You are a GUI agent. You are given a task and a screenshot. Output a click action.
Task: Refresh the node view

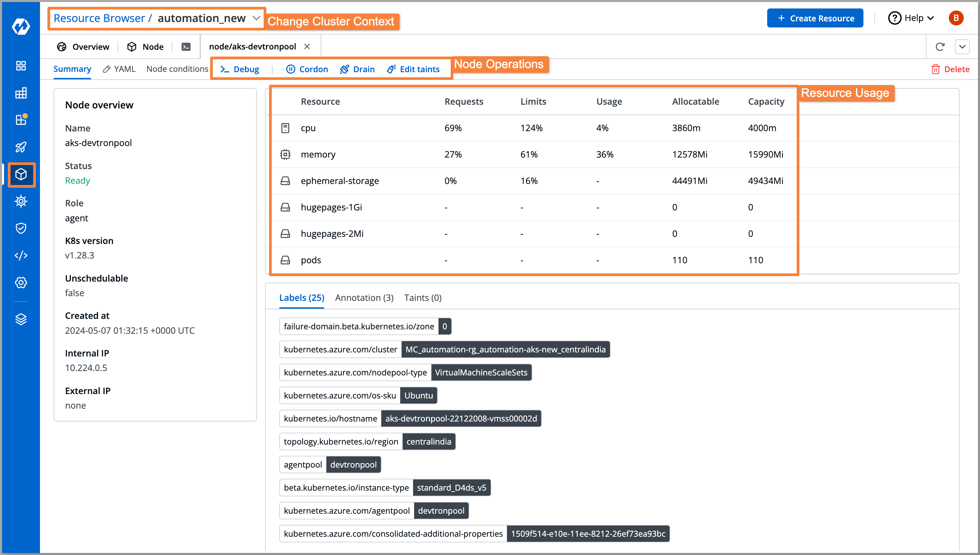click(x=940, y=46)
